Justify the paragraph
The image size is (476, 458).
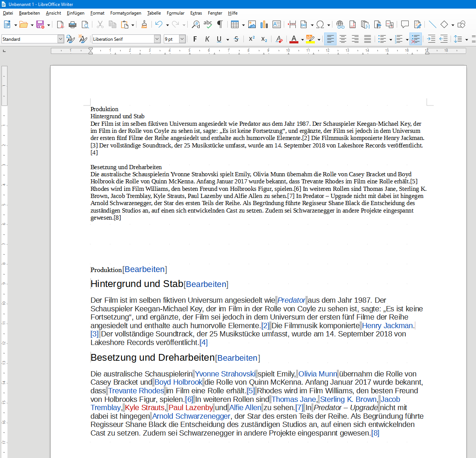[368, 39]
